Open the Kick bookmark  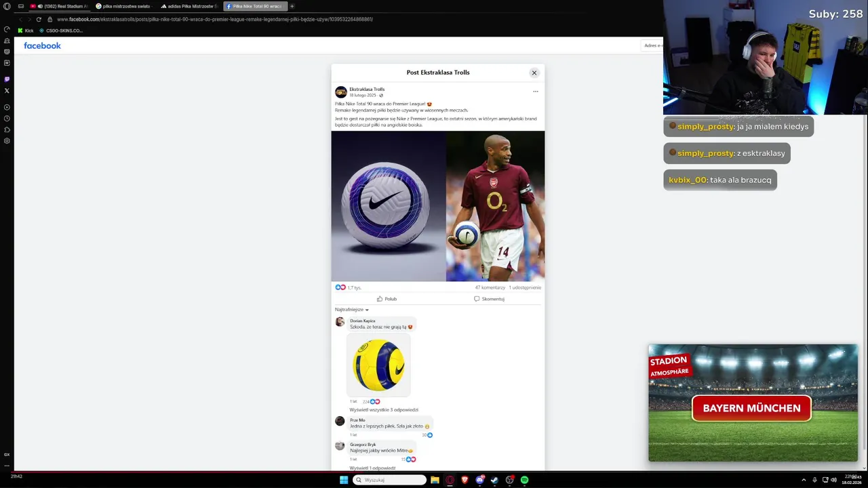tap(26, 30)
